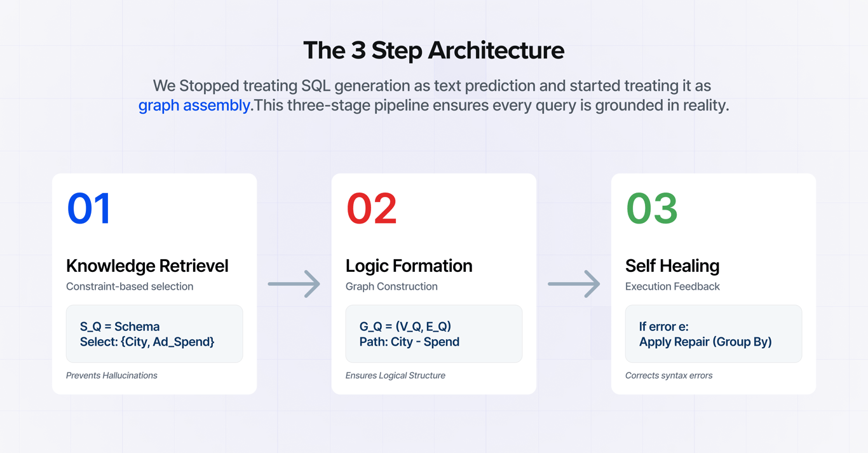Click the Constraint-based selection subtitle
Image resolution: width=868 pixels, height=453 pixels.
[130, 287]
